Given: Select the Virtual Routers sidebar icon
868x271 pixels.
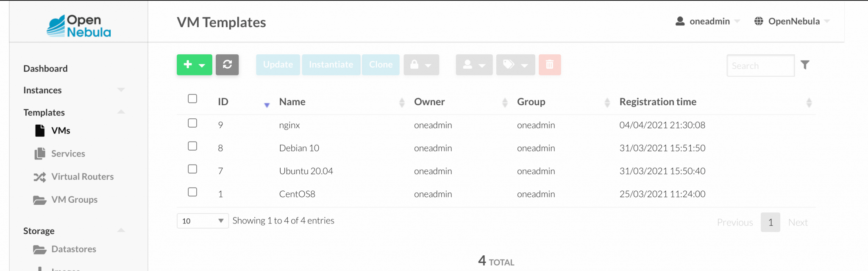Looking at the screenshot, I should click(82, 177).
